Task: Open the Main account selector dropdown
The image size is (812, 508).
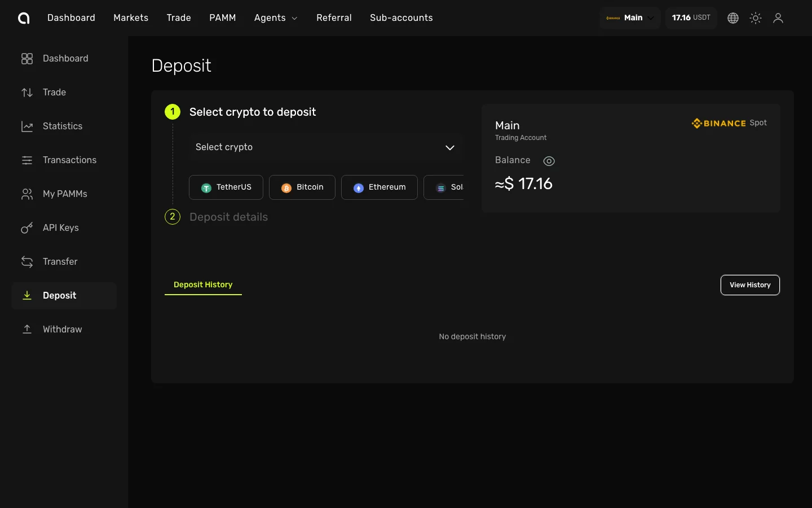Action: 630,18
